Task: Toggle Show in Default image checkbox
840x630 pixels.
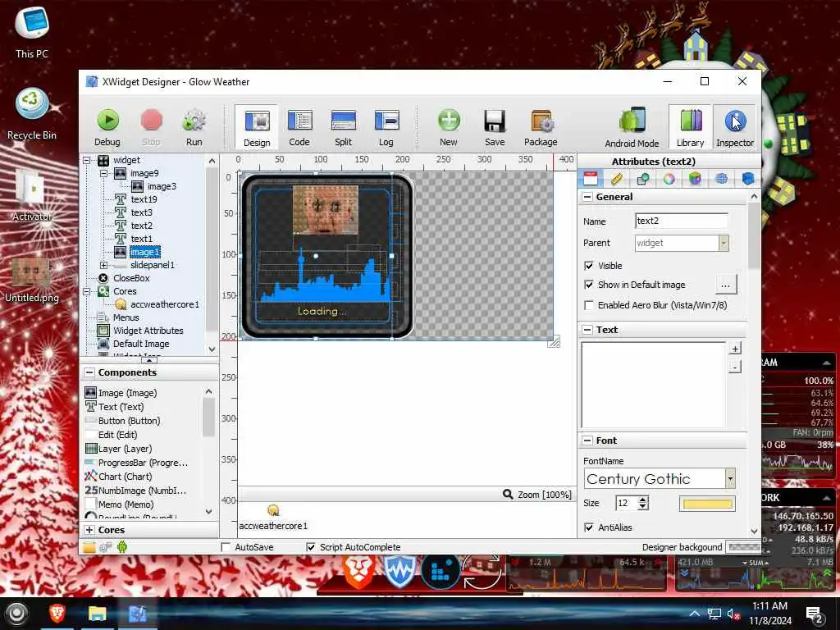Action: pyautogui.click(x=589, y=285)
